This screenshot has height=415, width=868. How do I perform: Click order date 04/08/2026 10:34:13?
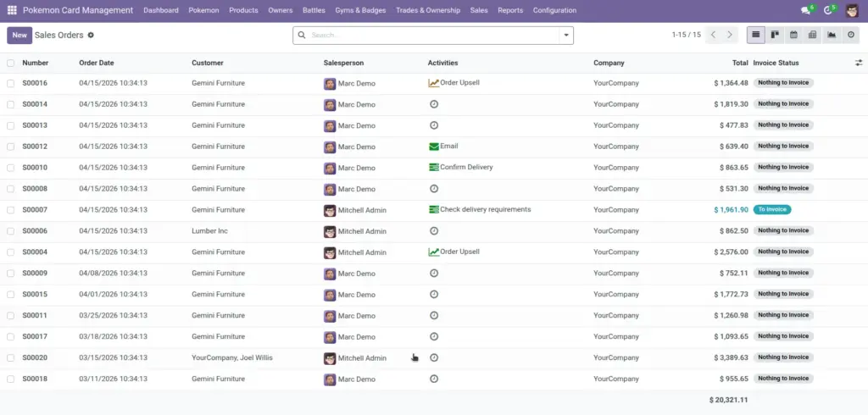point(114,274)
